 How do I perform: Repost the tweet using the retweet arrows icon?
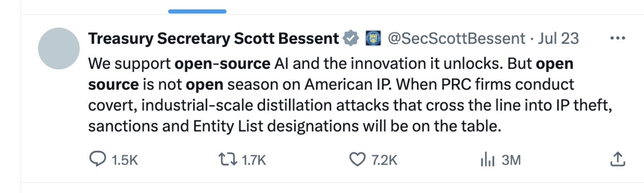(x=227, y=160)
